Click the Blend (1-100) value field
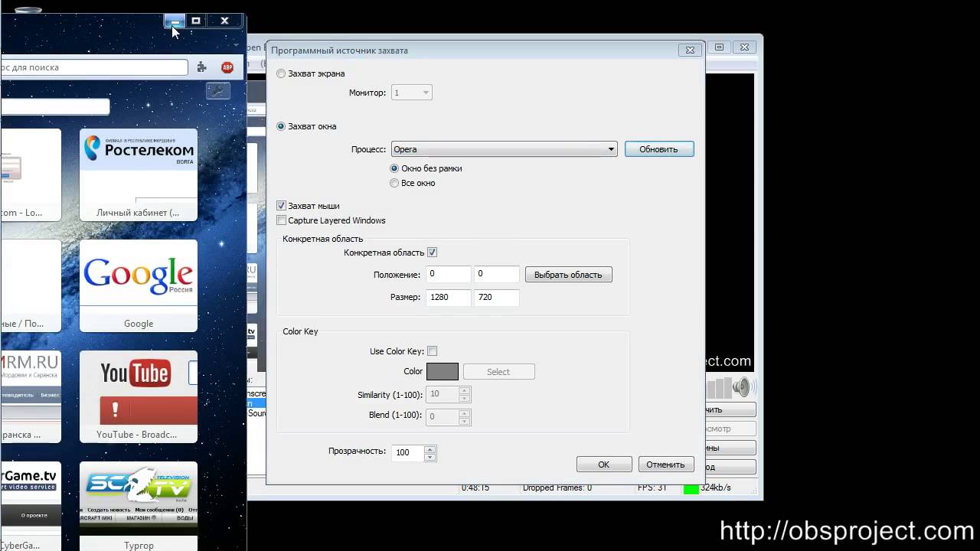Viewport: 980px width, 551px height. tap(443, 416)
